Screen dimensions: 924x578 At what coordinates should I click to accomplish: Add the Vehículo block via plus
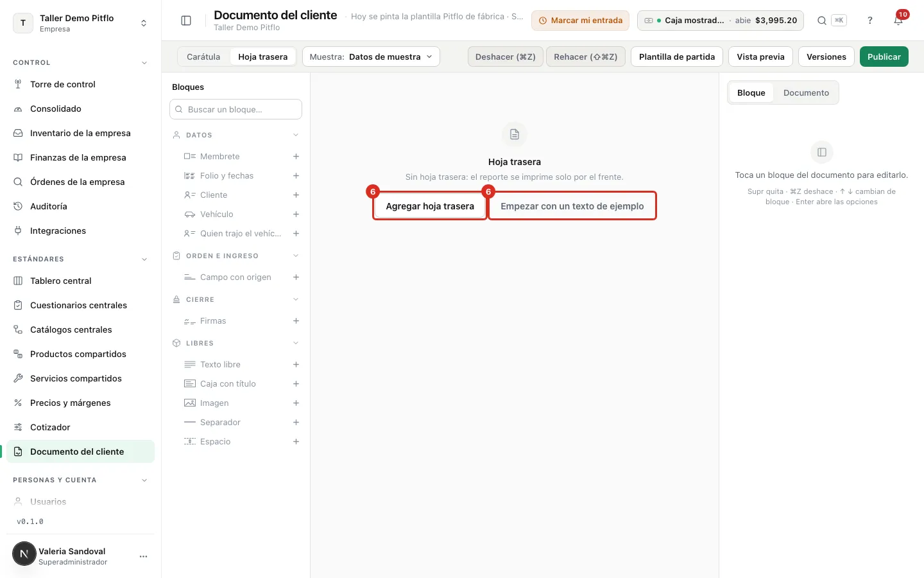click(x=296, y=215)
